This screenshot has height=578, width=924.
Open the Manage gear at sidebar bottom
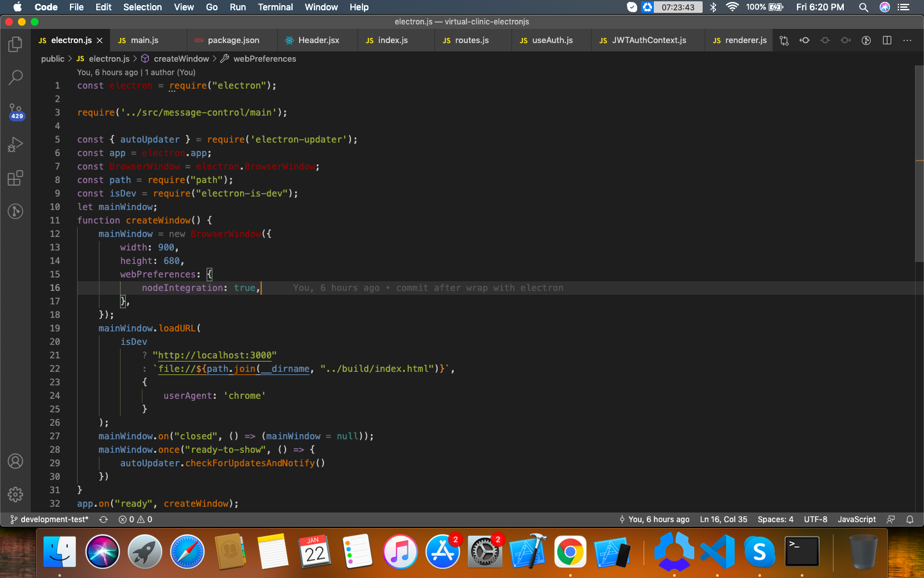point(15,495)
